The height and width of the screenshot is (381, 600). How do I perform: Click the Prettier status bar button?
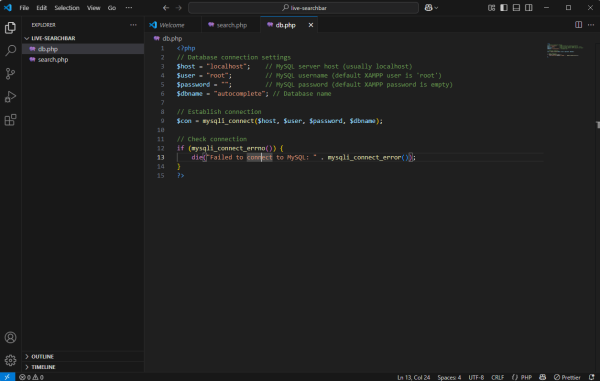coord(567,377)
